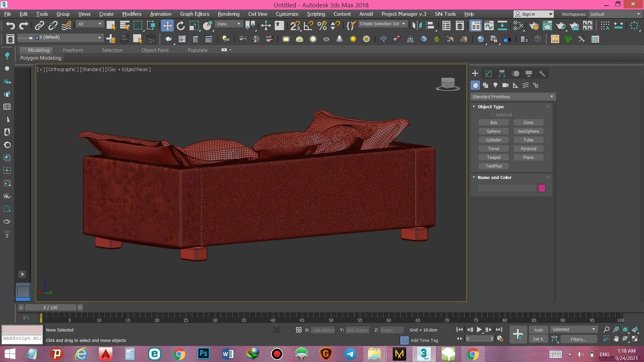Select the Cameras category icon

[505, 85]
